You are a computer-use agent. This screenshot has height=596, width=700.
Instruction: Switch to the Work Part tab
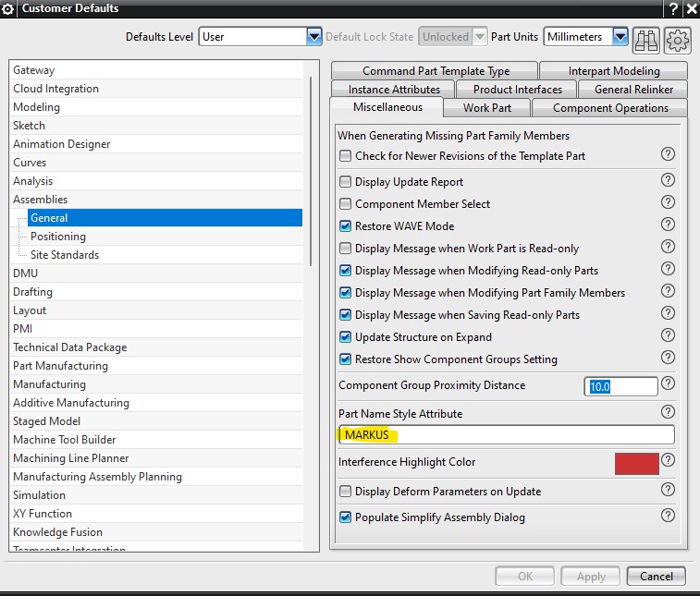[x=487, y=108]
